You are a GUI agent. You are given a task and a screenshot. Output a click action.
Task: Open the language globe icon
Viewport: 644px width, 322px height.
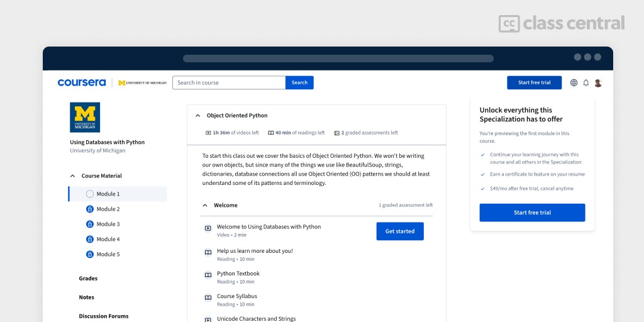(574, 82)
